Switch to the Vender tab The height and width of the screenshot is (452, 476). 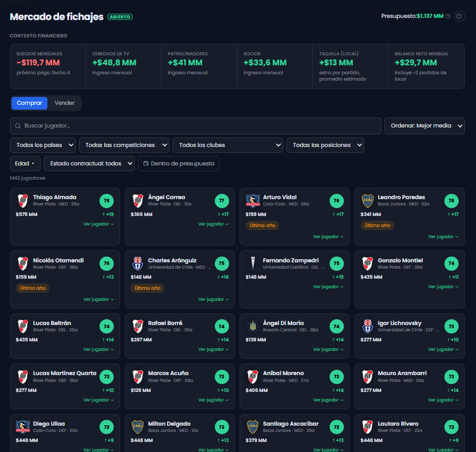(x=64, y=103)
